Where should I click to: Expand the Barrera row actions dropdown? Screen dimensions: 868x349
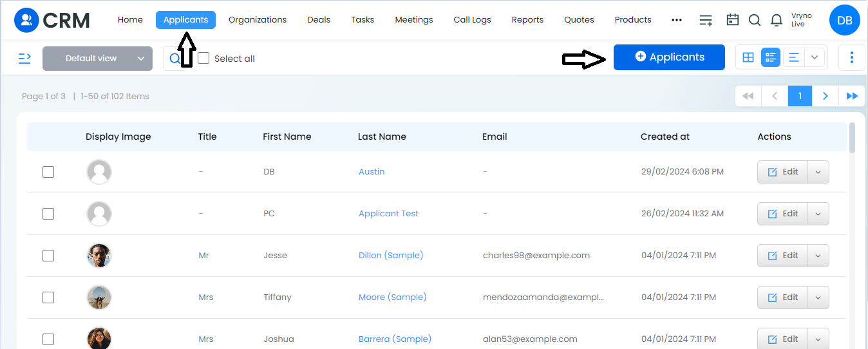tap(818, 339)
